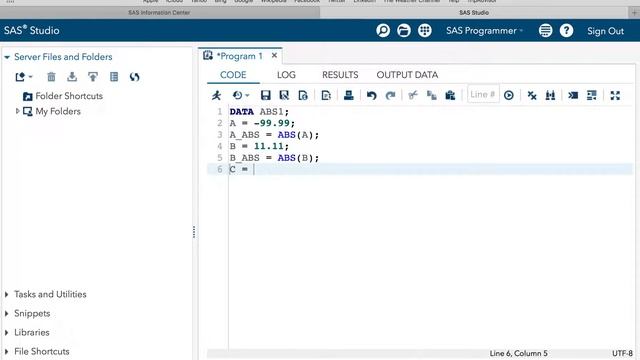
Task: Expand the My Folders tree node
Action: tap(17, 111)
